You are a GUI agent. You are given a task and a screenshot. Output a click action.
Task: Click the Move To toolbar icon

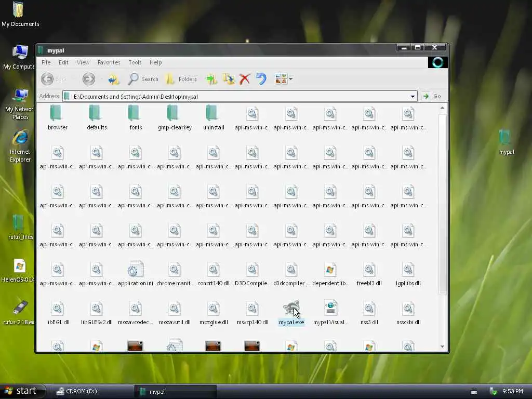(212, 79)
